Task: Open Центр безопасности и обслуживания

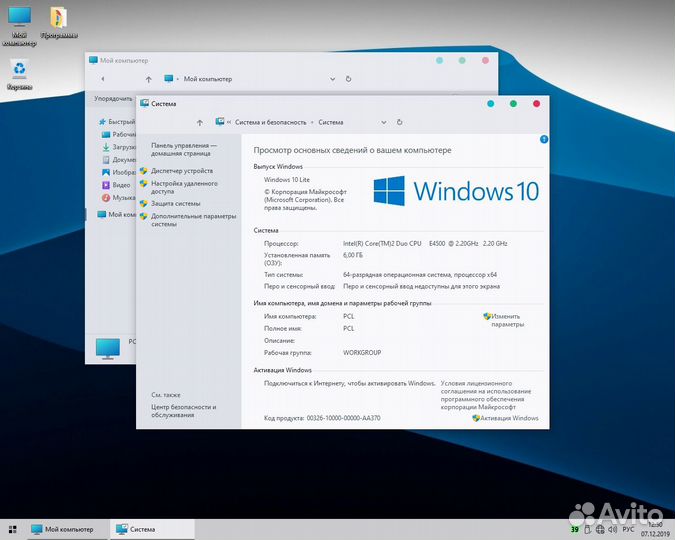Action: point(183,411)
